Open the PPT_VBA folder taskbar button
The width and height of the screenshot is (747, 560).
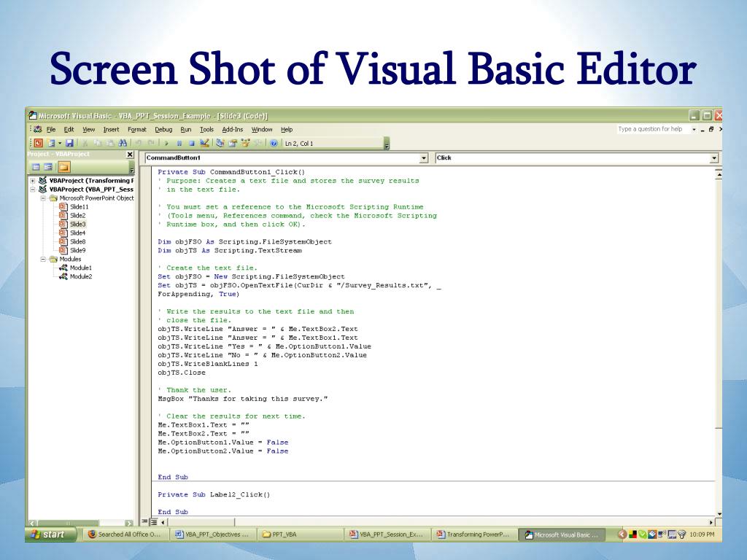point(300,534)
